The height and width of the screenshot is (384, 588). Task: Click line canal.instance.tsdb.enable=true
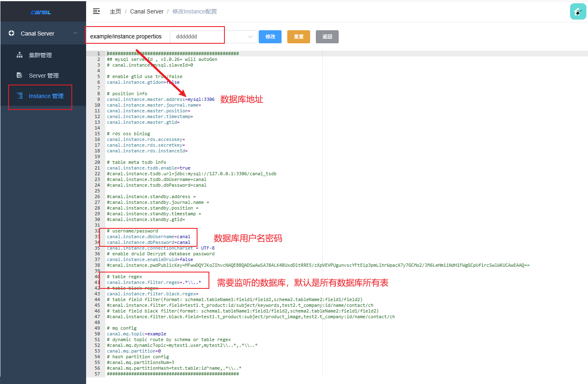(x=149, y=168)
